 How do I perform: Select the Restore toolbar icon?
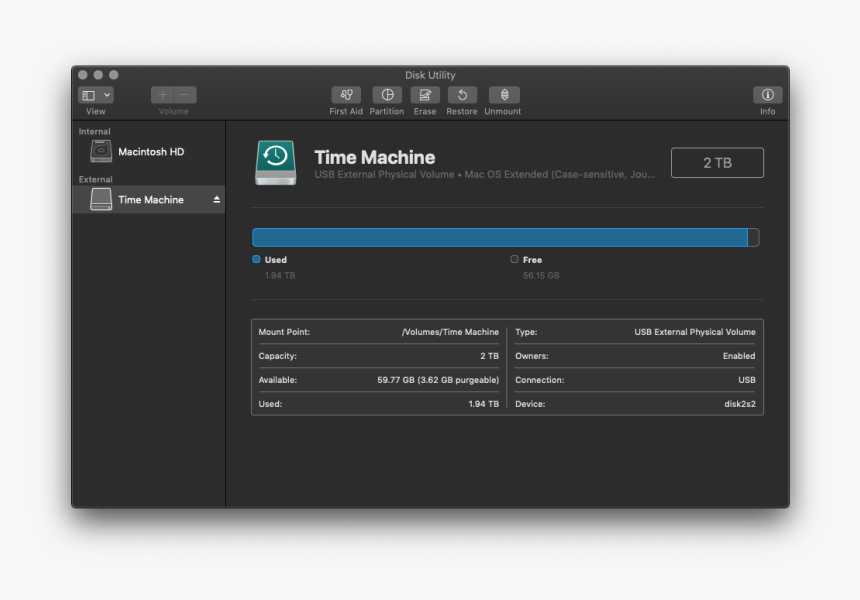coord(462,95)
